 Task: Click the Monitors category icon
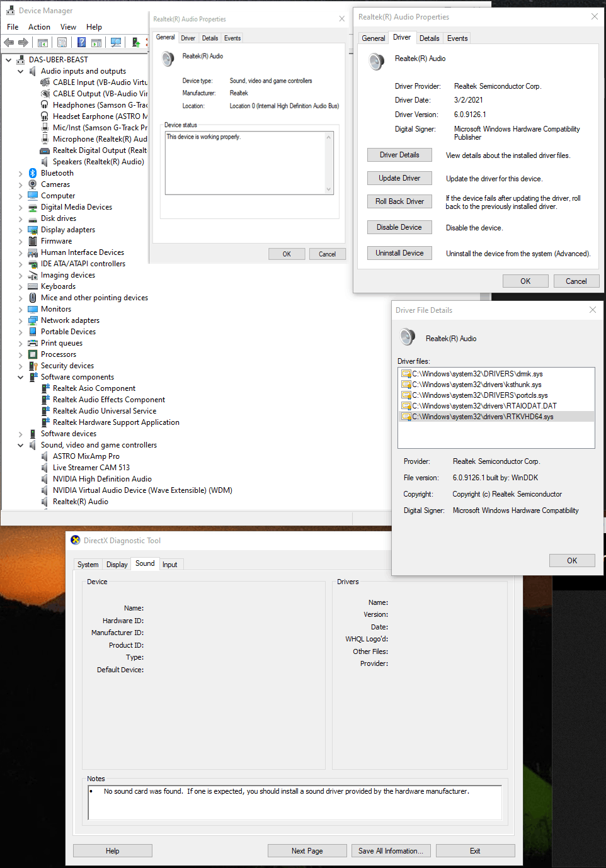tap(33, 309)
